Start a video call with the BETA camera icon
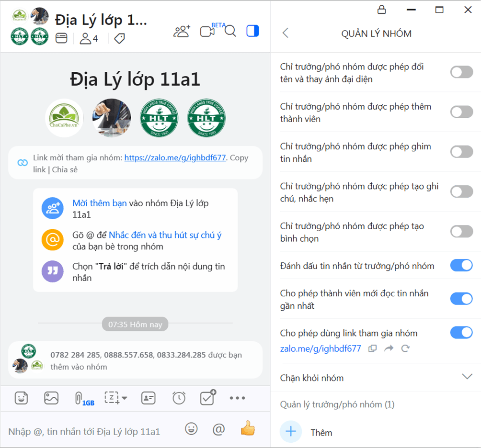Viewport: 481px width, 448px height. (x=207, y=30)
